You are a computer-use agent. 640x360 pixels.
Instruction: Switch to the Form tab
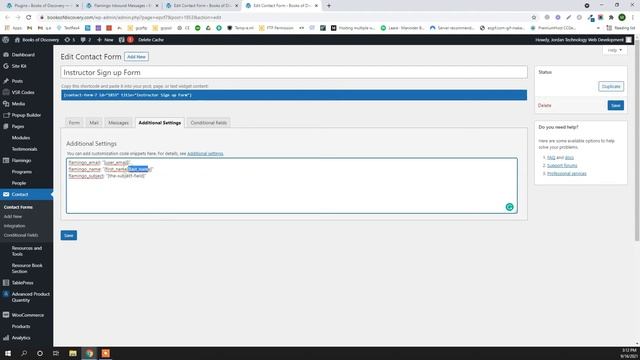[74, 123]
